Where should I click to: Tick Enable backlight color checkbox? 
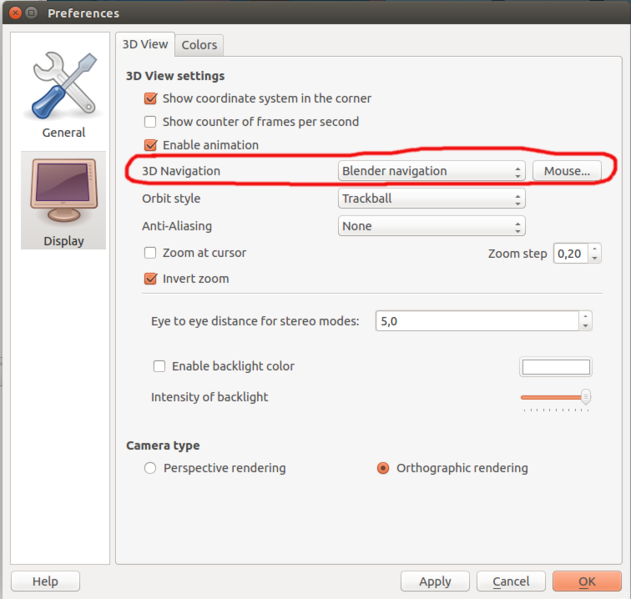(159, 367)
